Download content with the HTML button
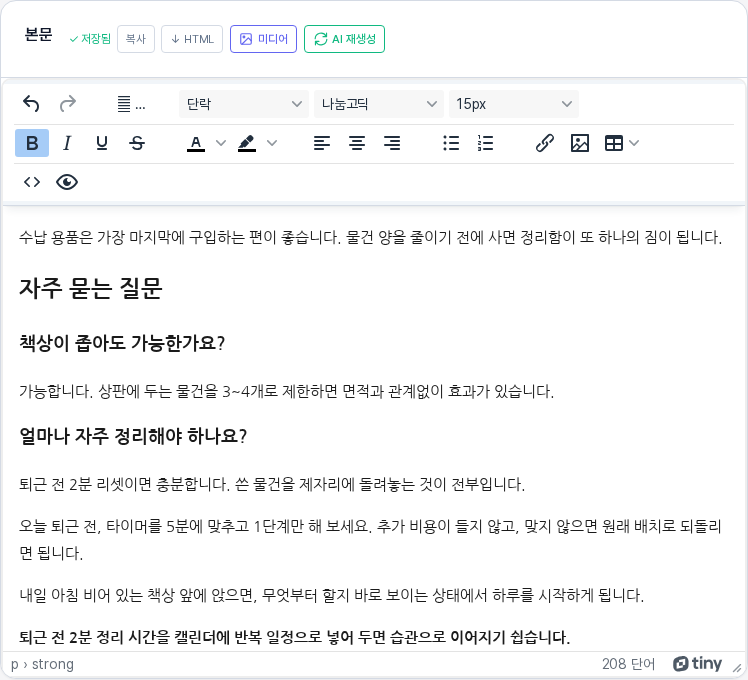 coord(192,39)
